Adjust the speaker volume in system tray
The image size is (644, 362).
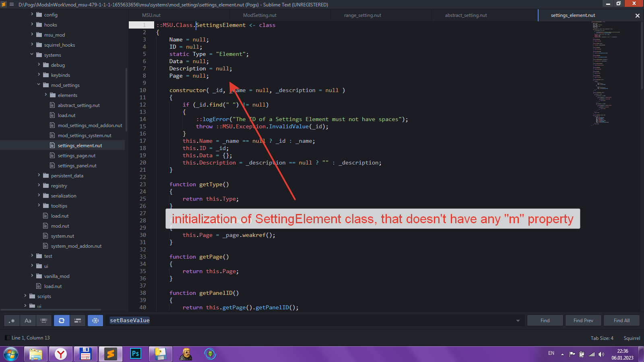[x=602, y=354]
